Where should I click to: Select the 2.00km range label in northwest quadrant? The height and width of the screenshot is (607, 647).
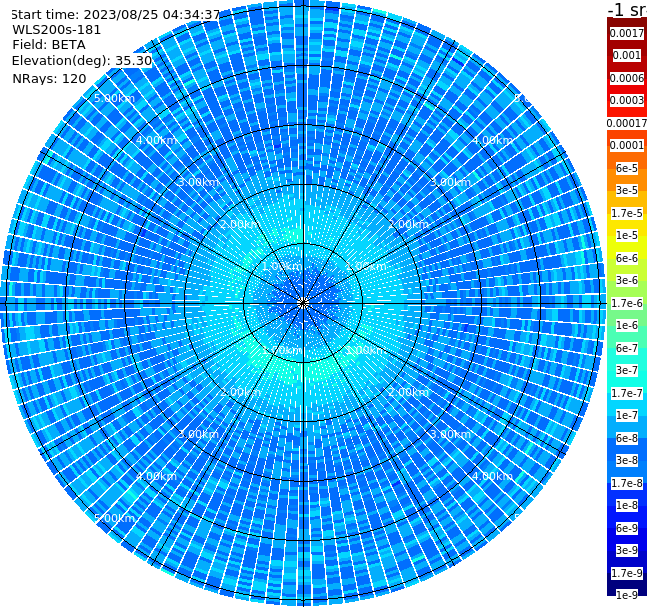pos(241,224)
